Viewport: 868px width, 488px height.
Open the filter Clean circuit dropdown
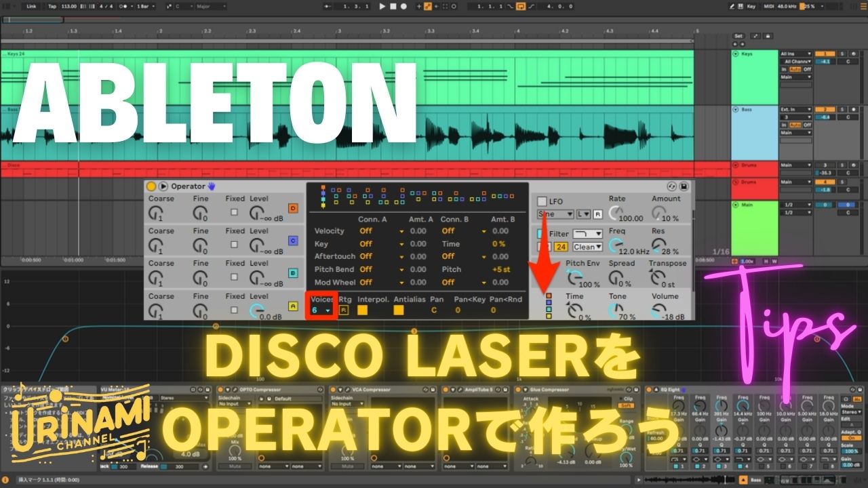click(587, 247)
